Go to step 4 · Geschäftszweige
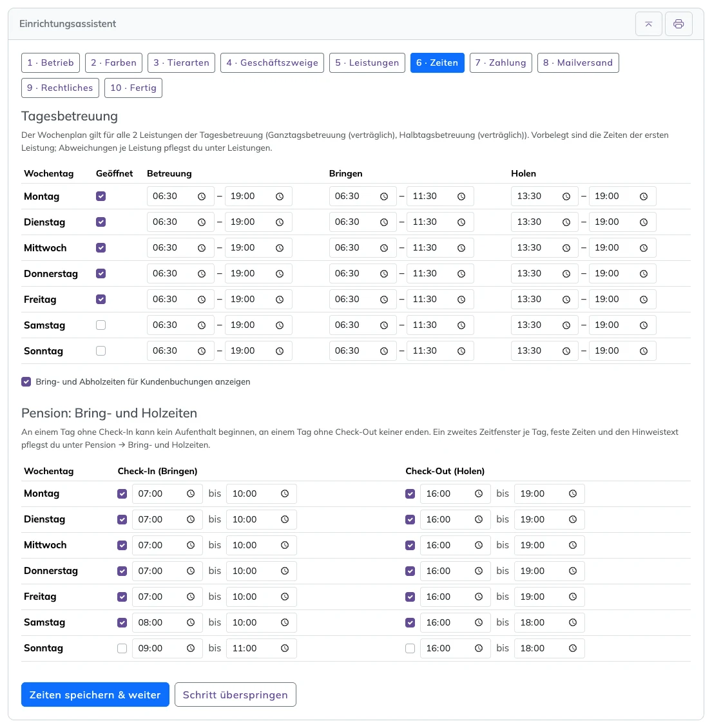Viewport: 712px width, 728px height. coord(272,62)
